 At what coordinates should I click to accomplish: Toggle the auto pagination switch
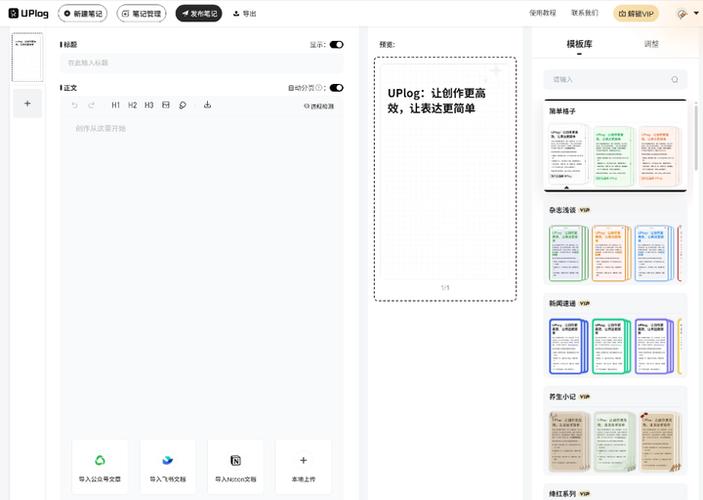tap(336, 88)
